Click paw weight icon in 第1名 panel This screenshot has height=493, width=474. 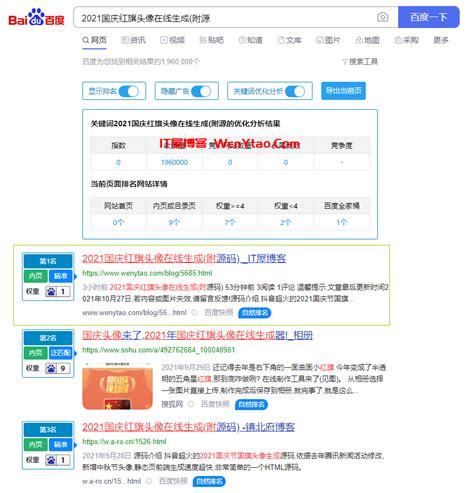[51, 292]
